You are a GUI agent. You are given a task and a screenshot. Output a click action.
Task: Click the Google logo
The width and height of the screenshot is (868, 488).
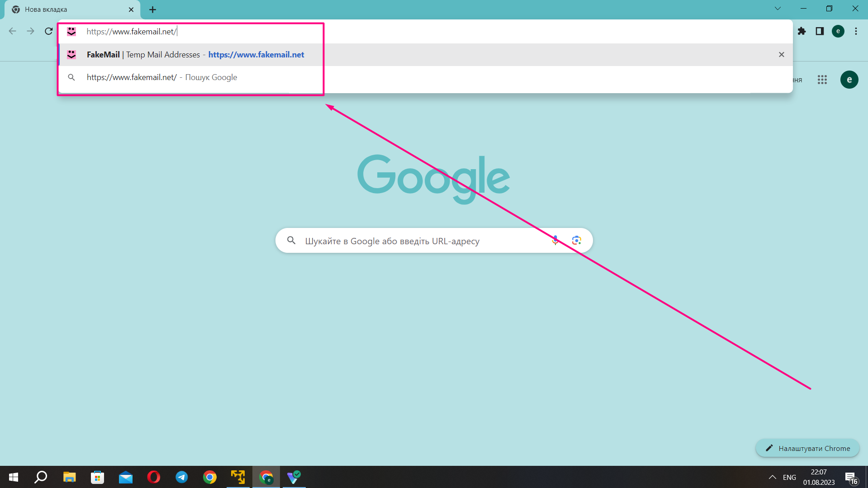coord(434,179)
